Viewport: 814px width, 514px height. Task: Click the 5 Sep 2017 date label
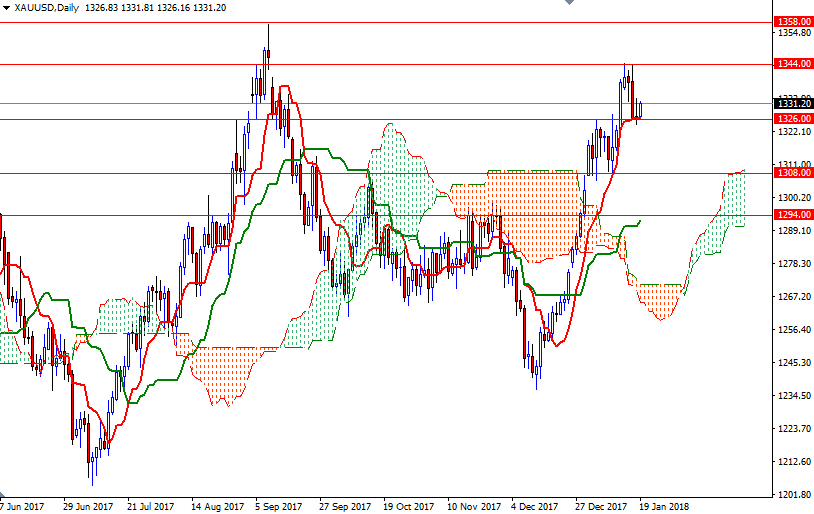point(278,507)
